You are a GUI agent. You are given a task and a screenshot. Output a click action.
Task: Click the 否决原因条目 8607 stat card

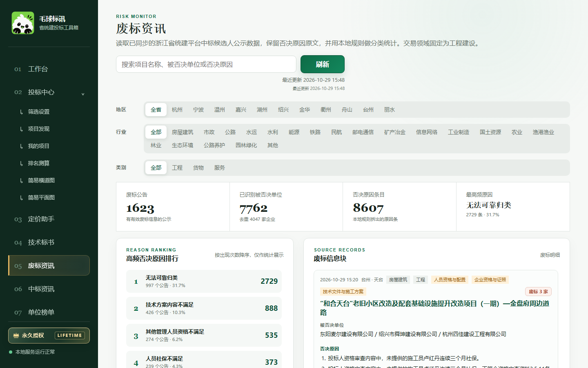[399, 207]
